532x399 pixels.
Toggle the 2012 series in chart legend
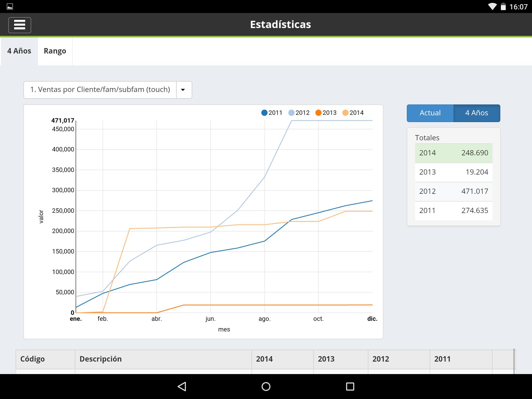point(299,113)
